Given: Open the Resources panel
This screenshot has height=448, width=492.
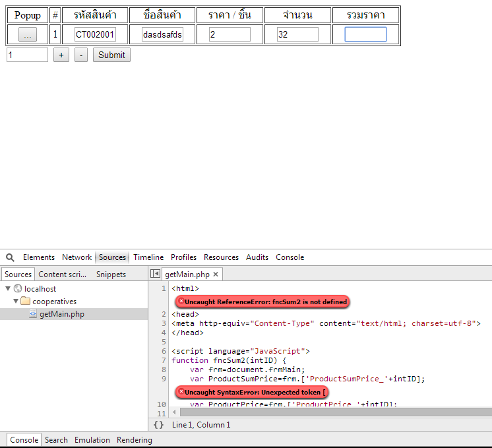Looking at the screenshot, I should point(221,257).
